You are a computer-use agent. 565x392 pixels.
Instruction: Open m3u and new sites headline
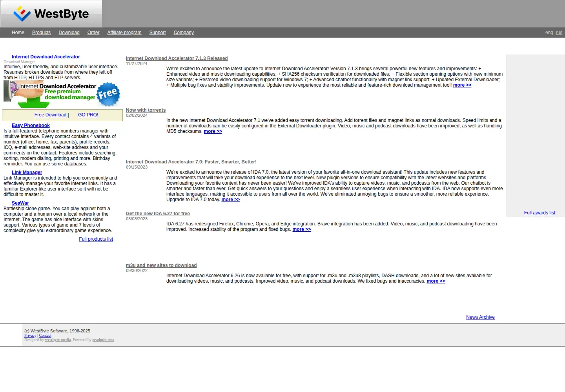161,265
